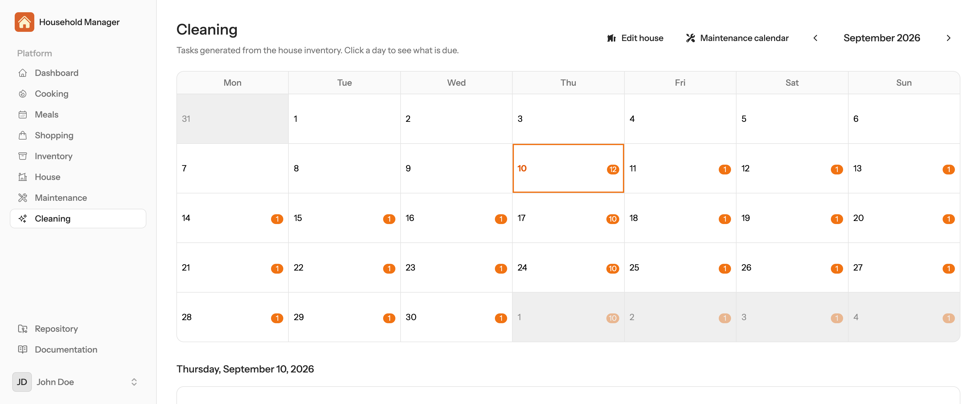Navigate to Shopping
The image size is (980, 404).
tap(78, 135)
